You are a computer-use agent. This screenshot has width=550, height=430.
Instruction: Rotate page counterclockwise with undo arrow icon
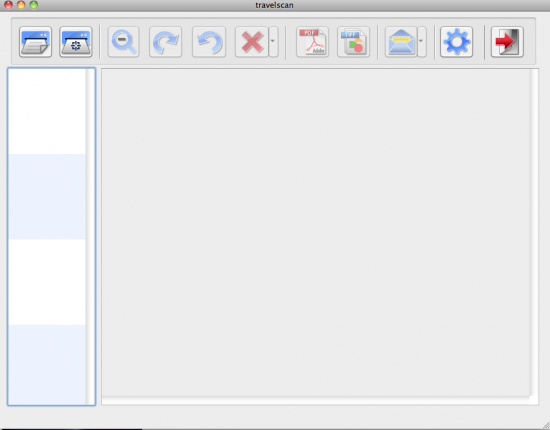pyautogui.click(x=209, y=42)
